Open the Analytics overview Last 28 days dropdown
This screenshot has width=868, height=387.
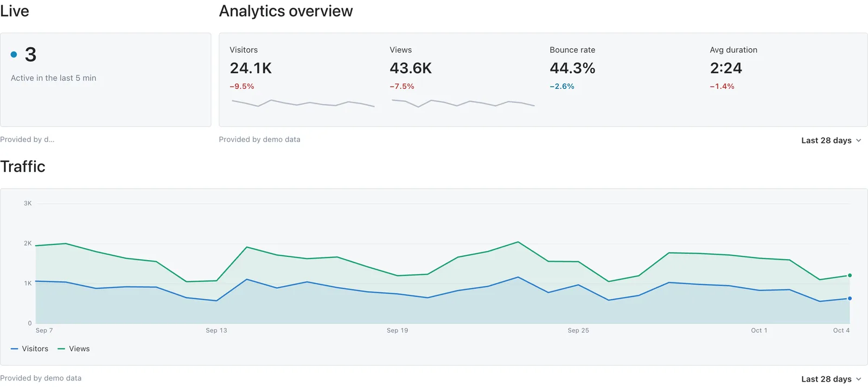831,140
